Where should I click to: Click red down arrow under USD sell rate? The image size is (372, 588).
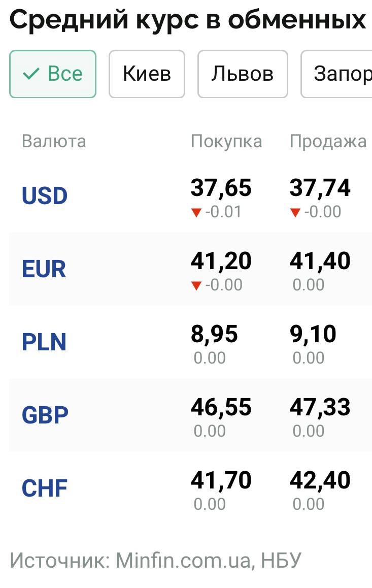point(295,212)
